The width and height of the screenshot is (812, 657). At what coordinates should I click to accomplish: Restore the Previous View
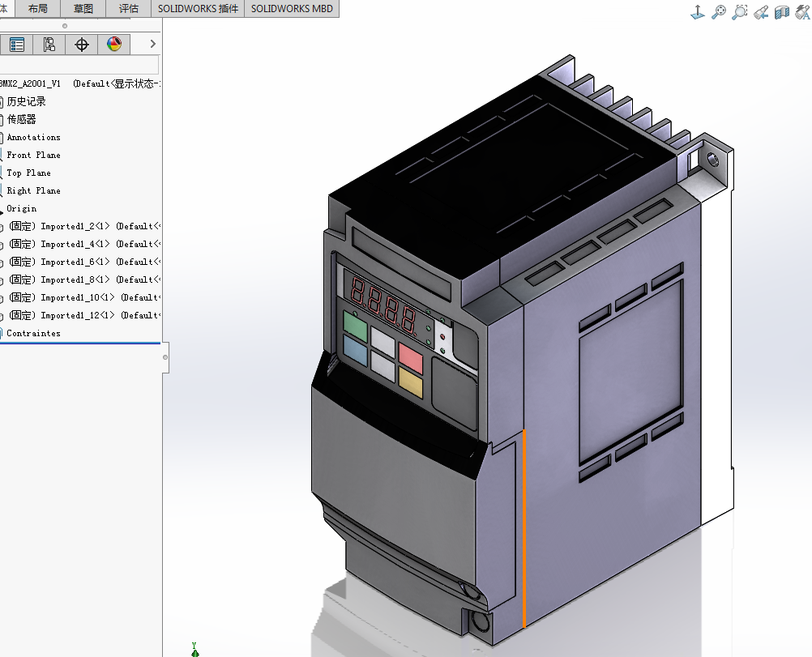(761, 12)
